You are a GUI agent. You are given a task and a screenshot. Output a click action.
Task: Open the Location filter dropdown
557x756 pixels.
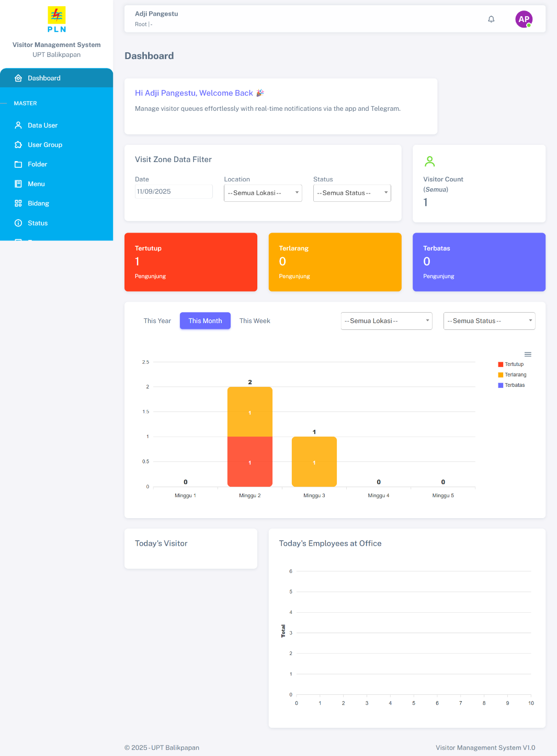[x=263, y=193]
